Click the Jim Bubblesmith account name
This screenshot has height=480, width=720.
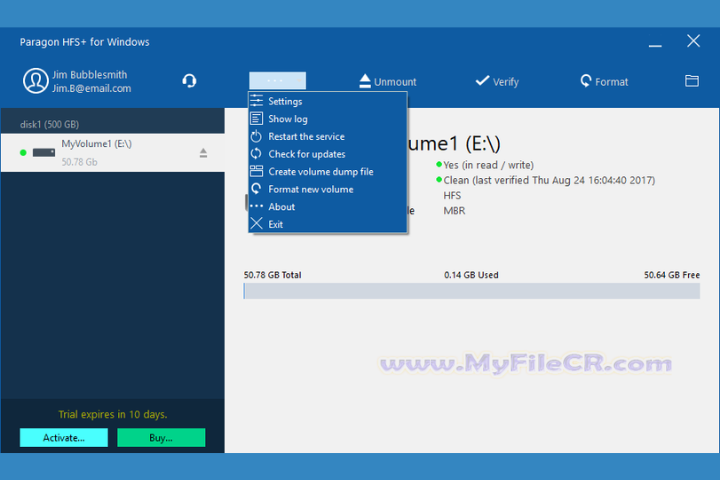[x=90, y=74]
